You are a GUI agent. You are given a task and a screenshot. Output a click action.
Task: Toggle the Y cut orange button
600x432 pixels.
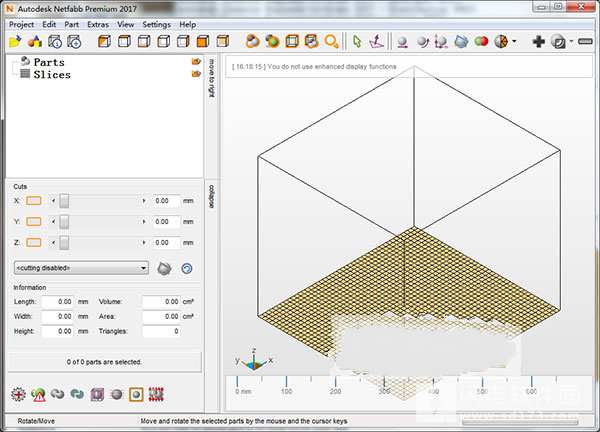[34, 222]
